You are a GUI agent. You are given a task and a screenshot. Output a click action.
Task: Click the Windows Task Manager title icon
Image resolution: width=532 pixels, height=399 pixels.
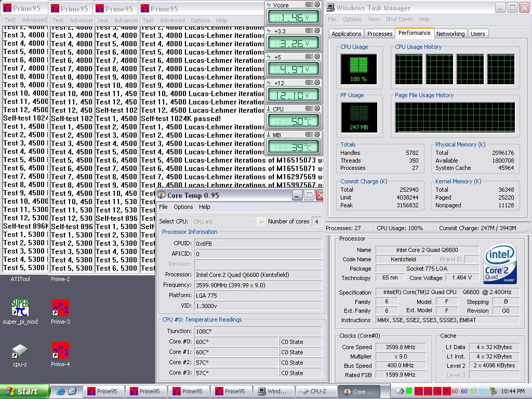330,8
